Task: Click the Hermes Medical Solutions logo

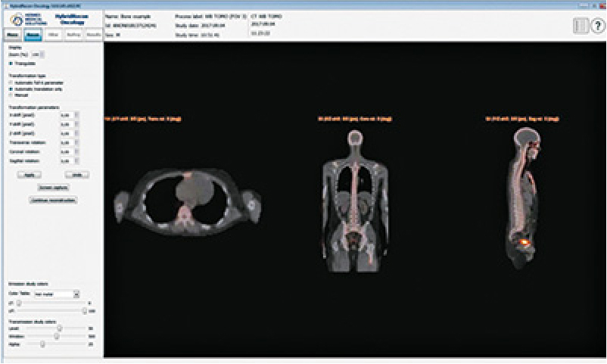Action: [30, 20]
